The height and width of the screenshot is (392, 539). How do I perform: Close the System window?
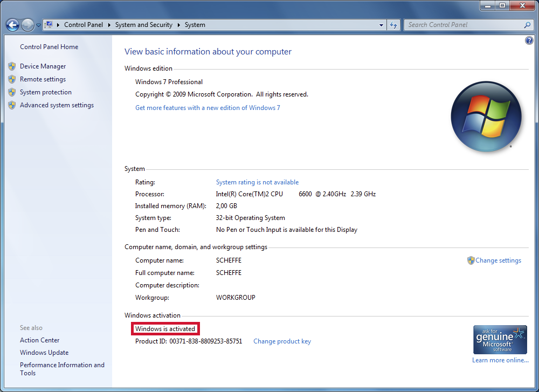(x=522, y=5)
